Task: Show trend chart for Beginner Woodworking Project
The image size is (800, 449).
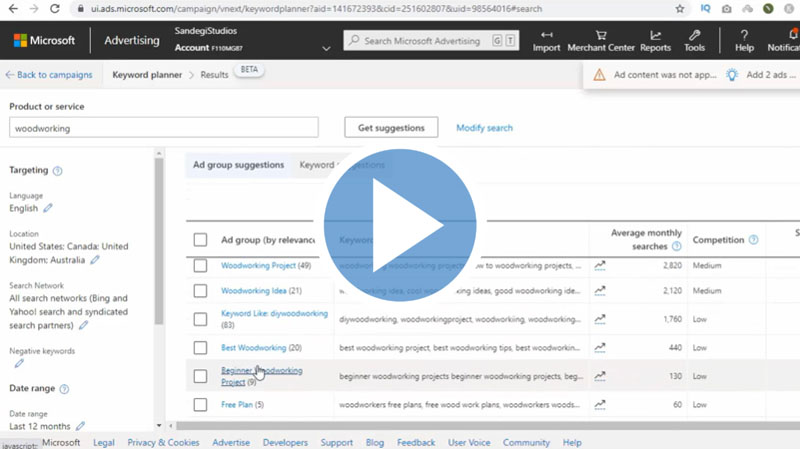Action: tap(600, 376)
